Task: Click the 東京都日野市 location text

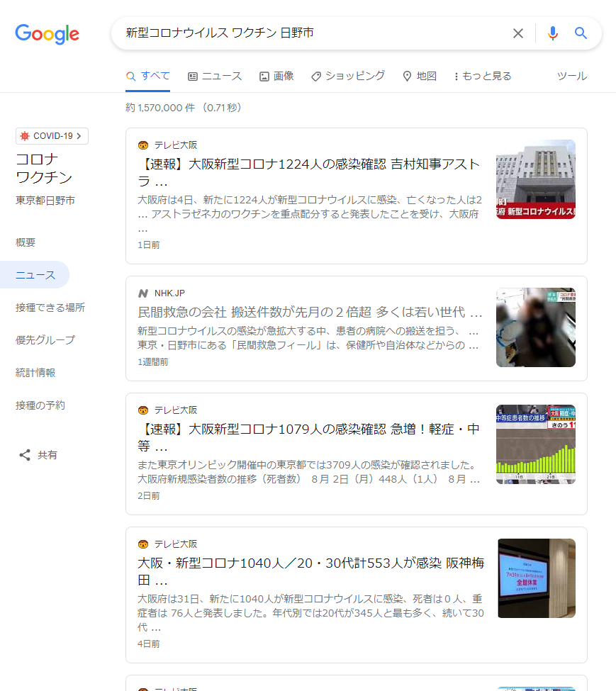Action: [x=45, y=201]
